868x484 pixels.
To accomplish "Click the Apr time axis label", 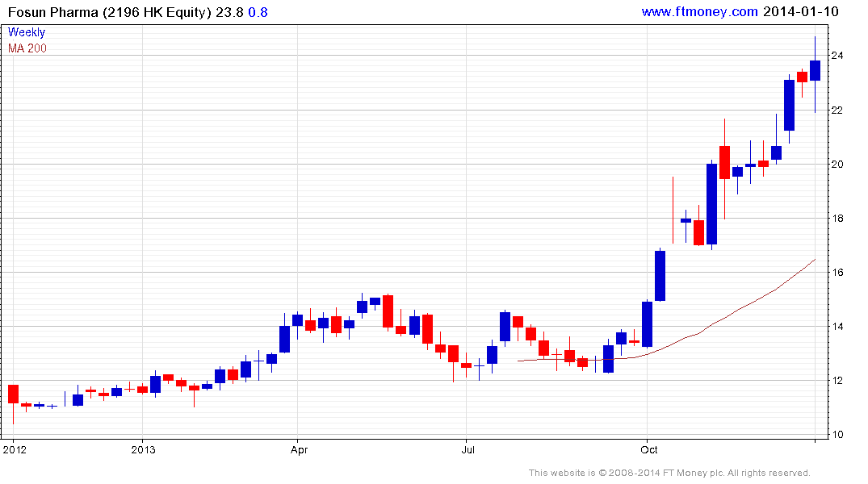I will tap(299, 450).
